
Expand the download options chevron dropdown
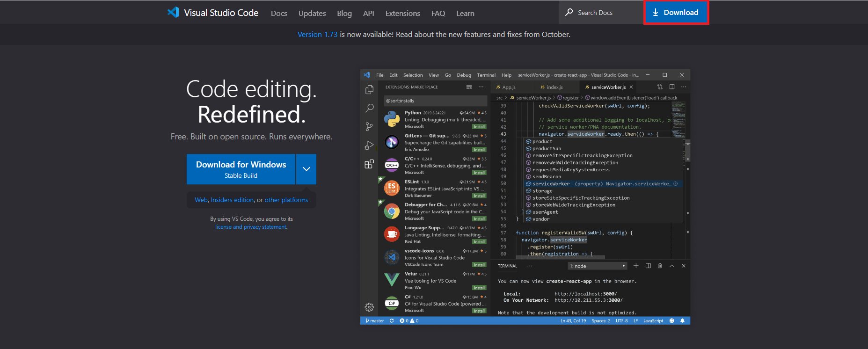point(306,169)
